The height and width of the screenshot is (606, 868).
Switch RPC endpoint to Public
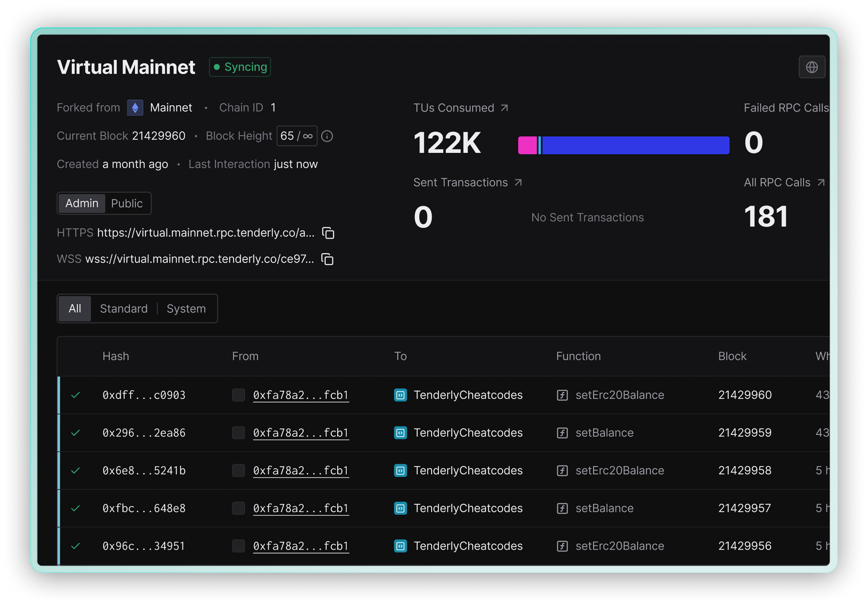pos(127,203)
